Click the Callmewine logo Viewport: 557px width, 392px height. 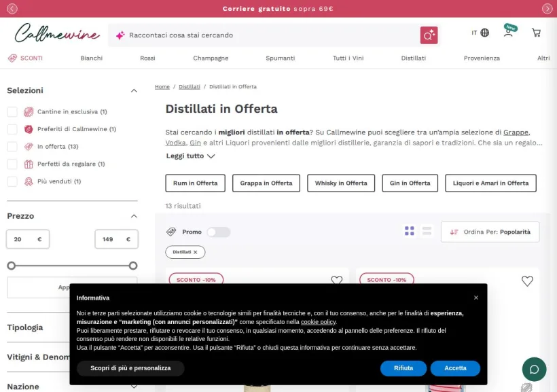(57, 33)
